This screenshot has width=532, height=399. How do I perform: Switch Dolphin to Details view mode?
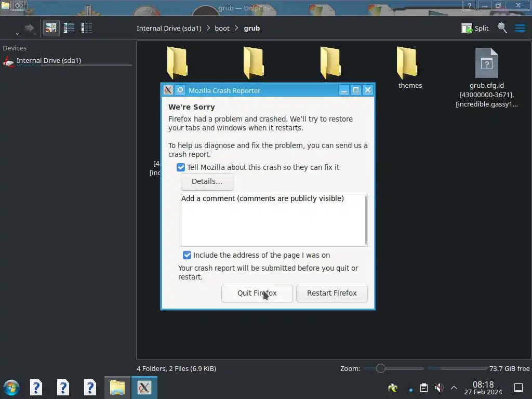coord(87,28)
